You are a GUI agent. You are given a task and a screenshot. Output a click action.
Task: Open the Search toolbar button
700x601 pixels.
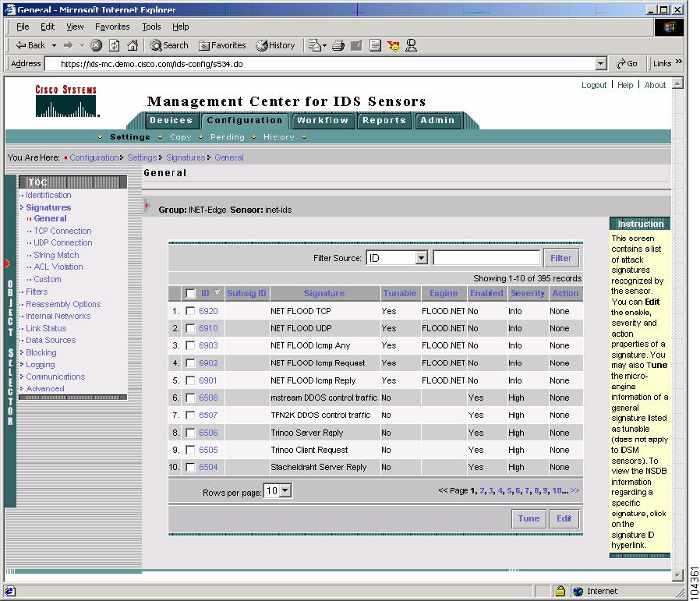[169, 45]
